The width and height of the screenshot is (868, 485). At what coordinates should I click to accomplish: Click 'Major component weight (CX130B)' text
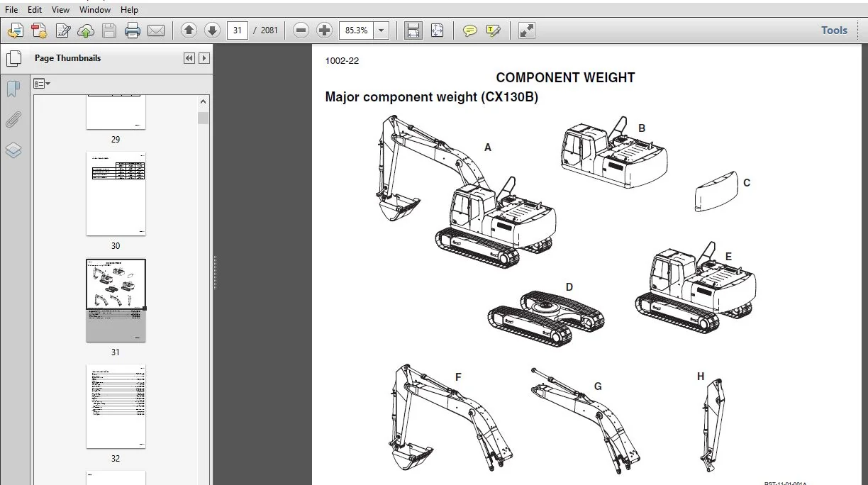click(431, 97)
